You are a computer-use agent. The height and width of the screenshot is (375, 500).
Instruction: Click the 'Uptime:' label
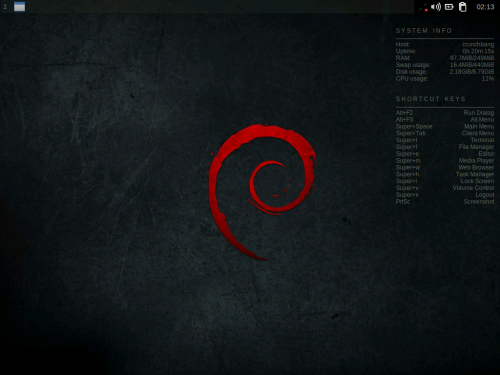[406, 51]
